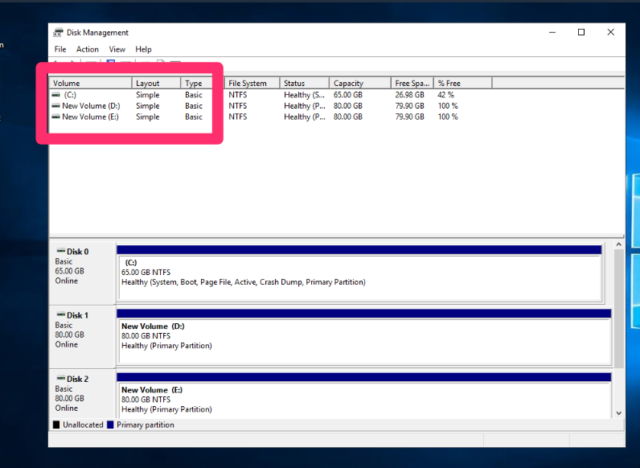Select the New Volume (D:) partition block
The height and width of the screenshot is (468, 640).
pyautogui.click(x=364, y=337)
